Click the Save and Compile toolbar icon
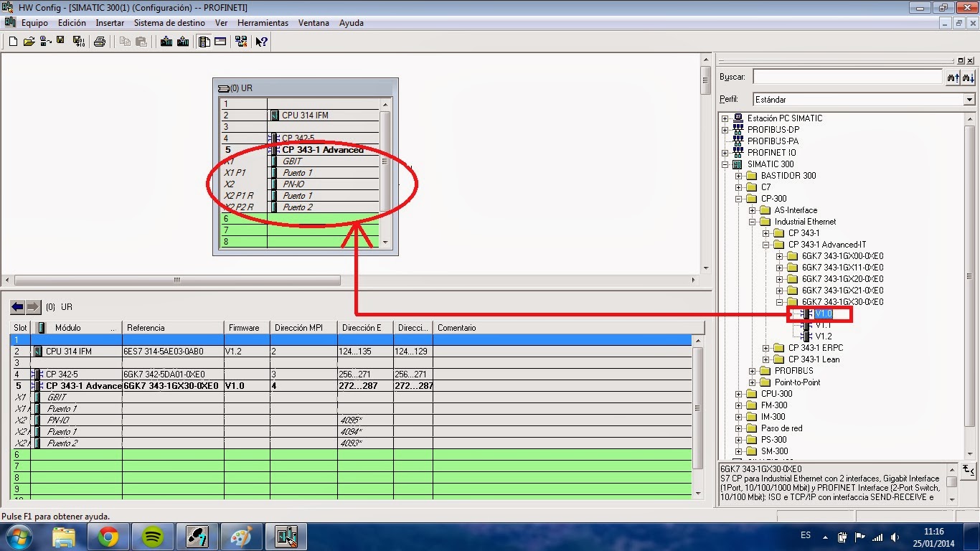 point(78,42)
